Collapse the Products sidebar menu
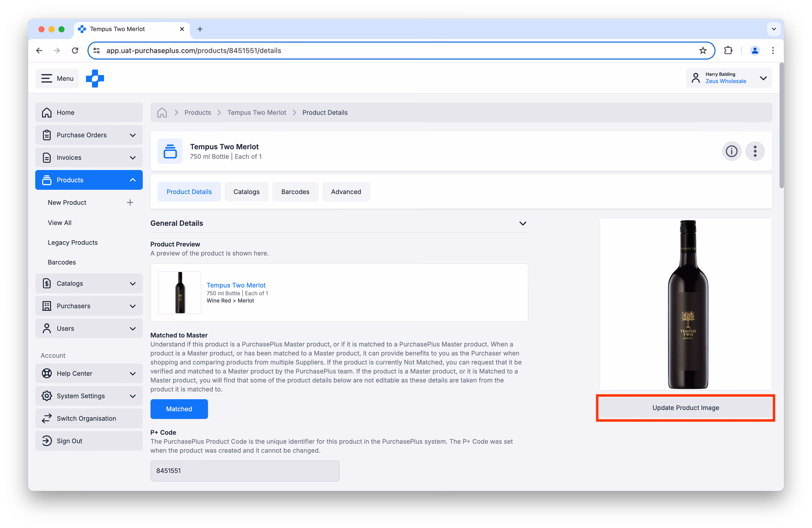This screenshot has width=812, height=528. pos(89,180)
